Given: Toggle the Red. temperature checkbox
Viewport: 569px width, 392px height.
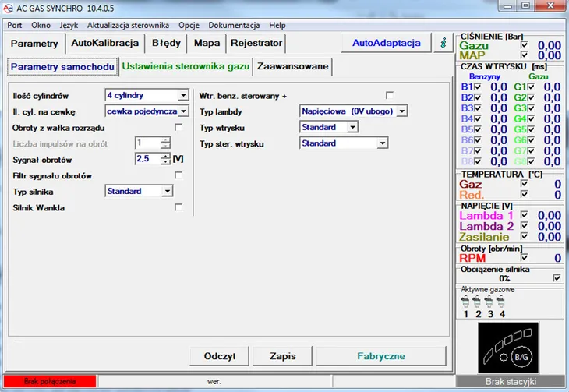Looking at the screenshot, I should (x=524, y=194).
